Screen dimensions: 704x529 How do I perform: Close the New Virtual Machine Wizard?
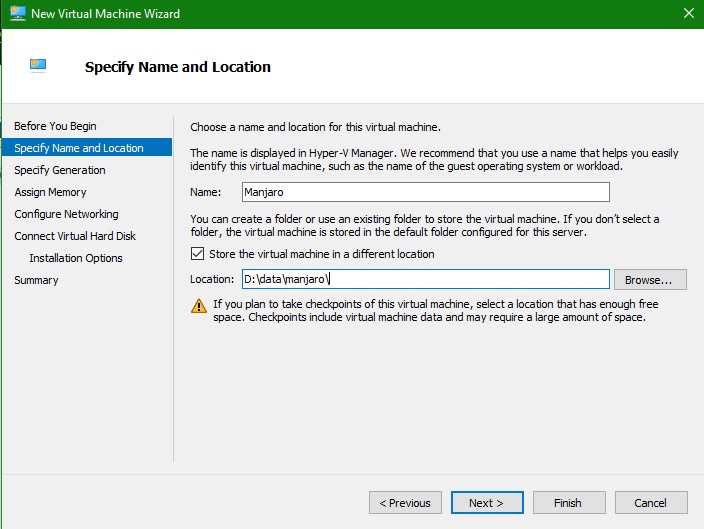click(688, 14)
